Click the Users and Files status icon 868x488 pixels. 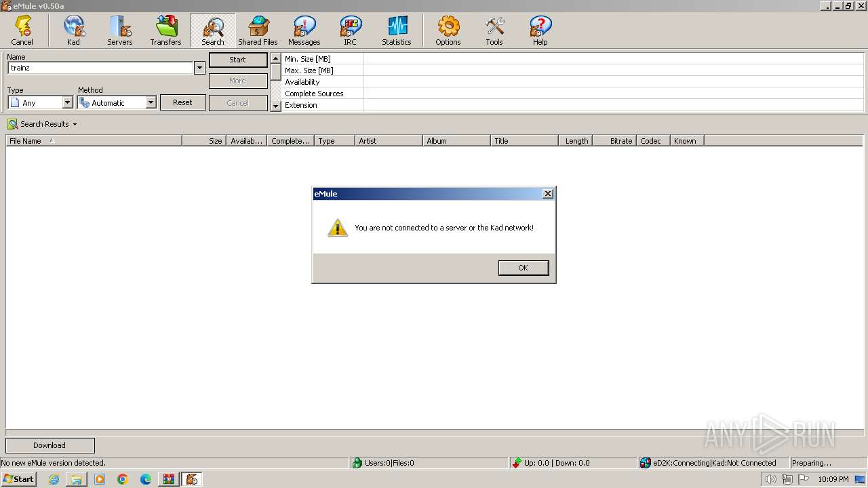pos(357,463)
